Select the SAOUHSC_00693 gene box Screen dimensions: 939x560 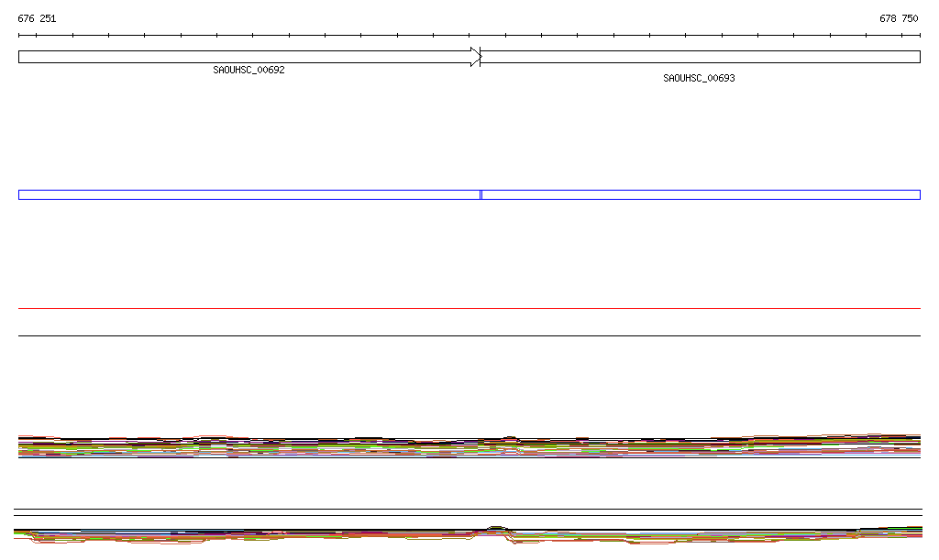(700, 57)
